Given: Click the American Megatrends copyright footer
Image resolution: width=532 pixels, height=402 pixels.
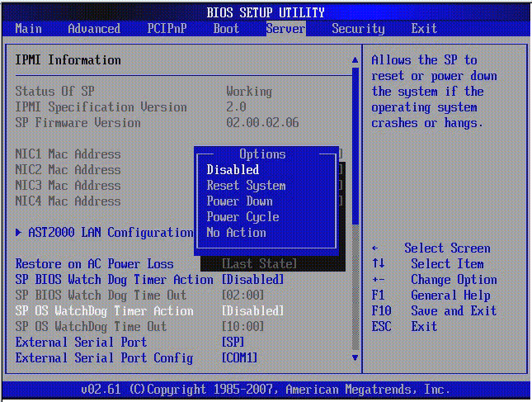Looking at the screenshot, I should [266, 389].
